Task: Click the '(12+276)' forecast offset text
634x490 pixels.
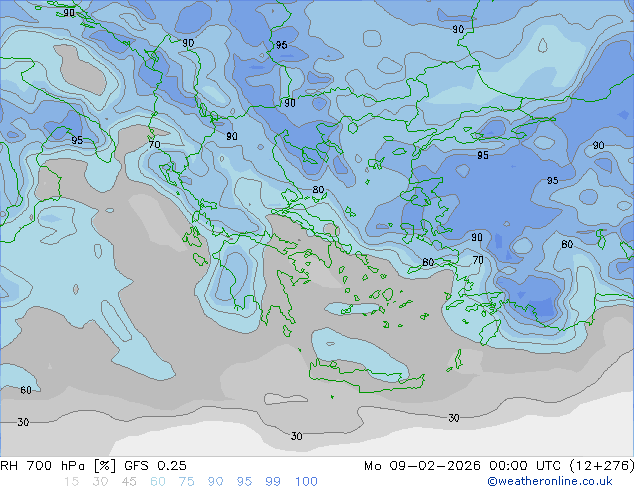Action: [x=602, y=466]
